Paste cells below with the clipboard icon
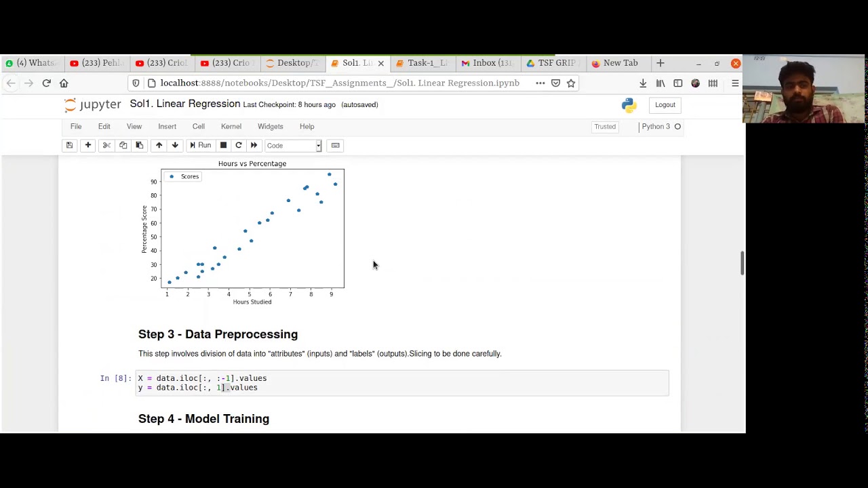The image size is (868, 488). (x=139, y=145)
